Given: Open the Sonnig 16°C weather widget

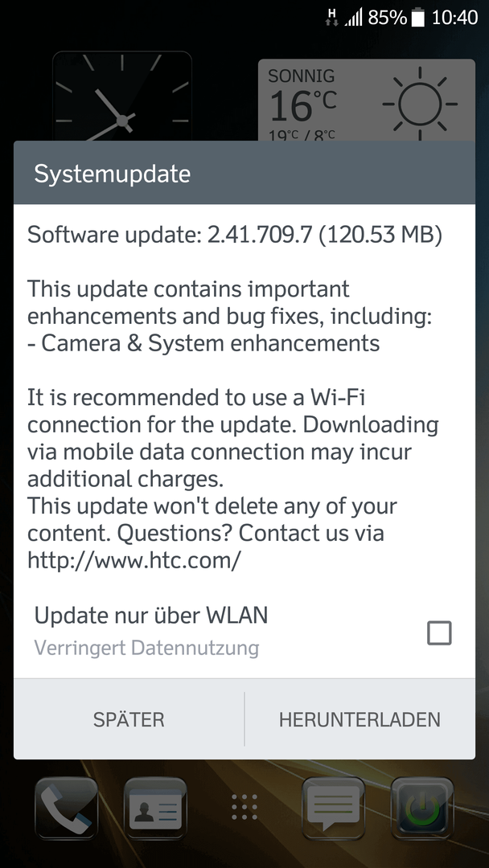Looking at the screenshot, I should [367, 100].
